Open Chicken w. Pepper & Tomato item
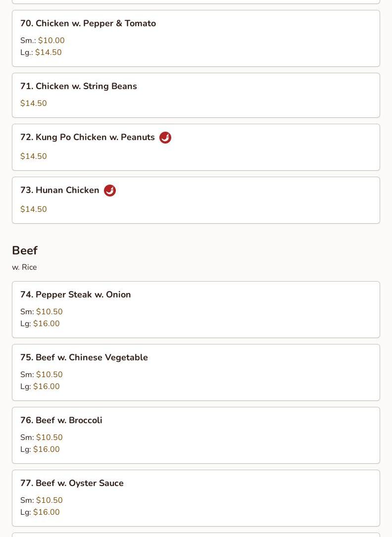 pyautogui.click(x=88, y=23)
